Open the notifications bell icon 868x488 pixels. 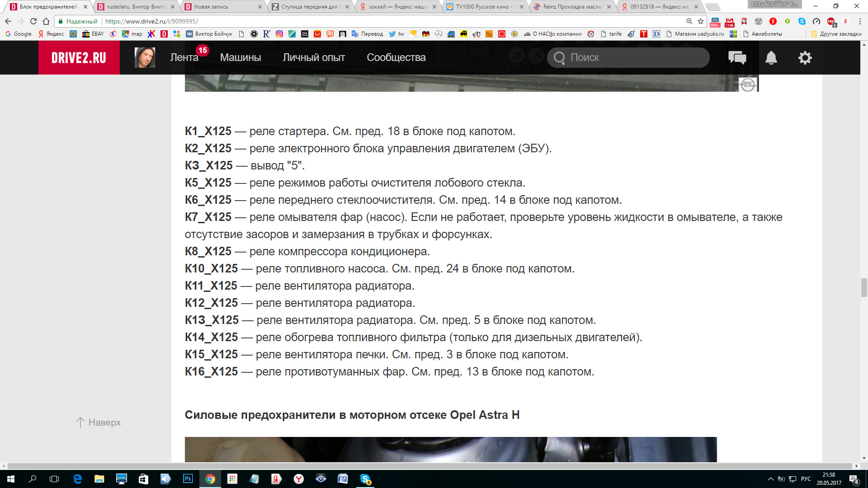[771, 58]
